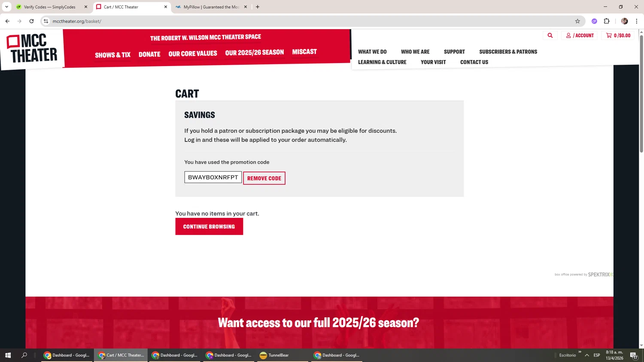Click the browser forward arrow
Image resolution: width=644 pixels, height=362 pixels.
[x=19, y=21]
